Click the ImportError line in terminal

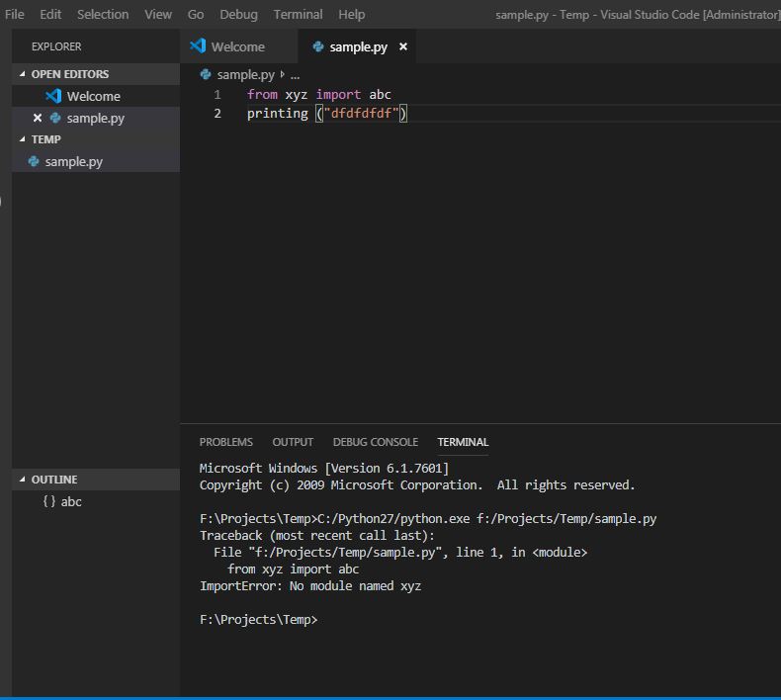coord(310,586)
